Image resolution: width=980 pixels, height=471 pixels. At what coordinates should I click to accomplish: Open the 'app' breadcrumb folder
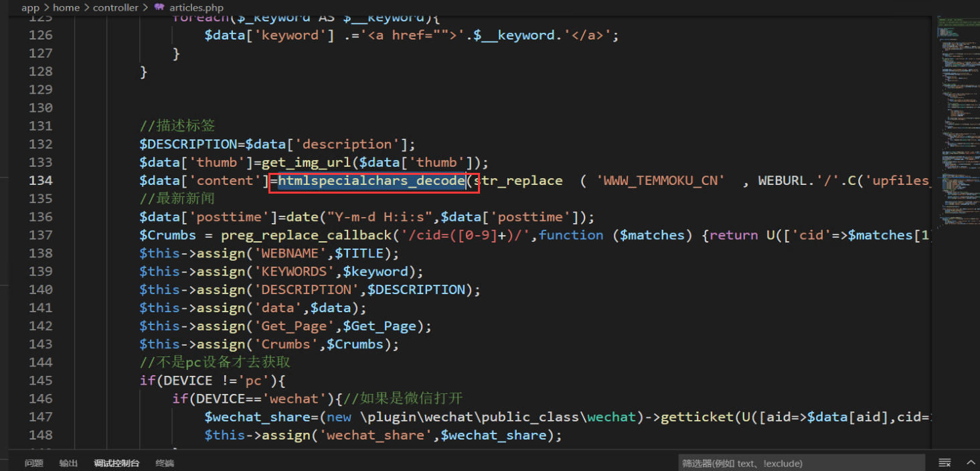[x=31, y=7]
